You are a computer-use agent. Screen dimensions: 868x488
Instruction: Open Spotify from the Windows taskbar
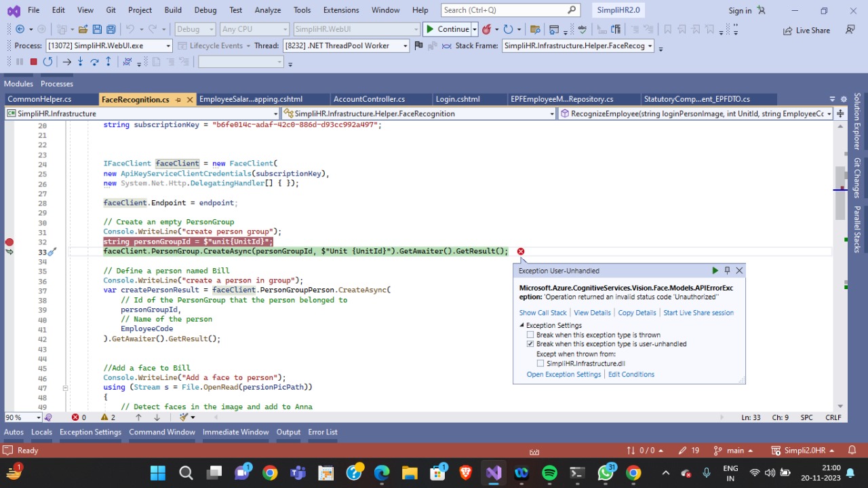tap(549, 472)
